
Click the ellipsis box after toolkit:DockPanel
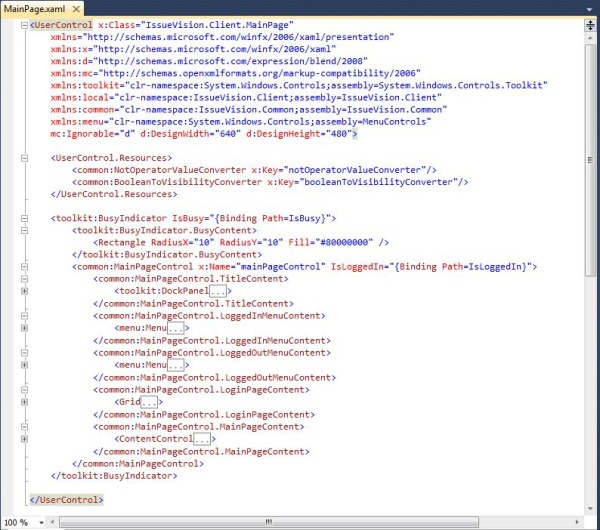click(218, 291)
